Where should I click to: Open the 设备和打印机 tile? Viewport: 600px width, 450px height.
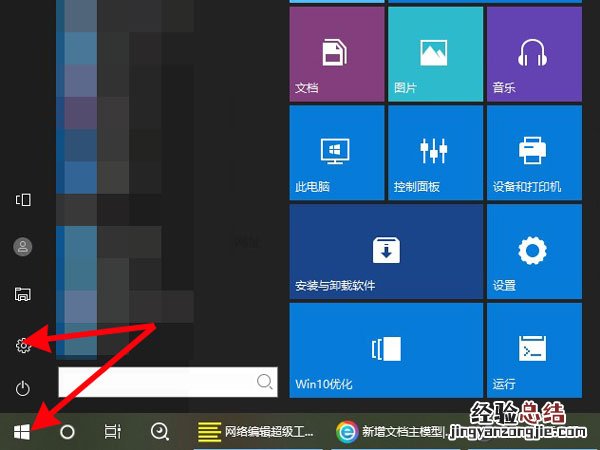(534, 153)
